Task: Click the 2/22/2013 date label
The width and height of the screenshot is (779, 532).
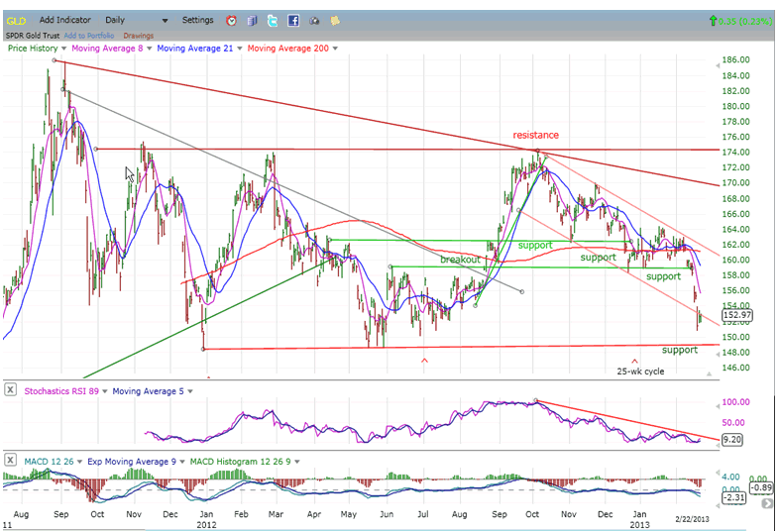Action: 692,519
